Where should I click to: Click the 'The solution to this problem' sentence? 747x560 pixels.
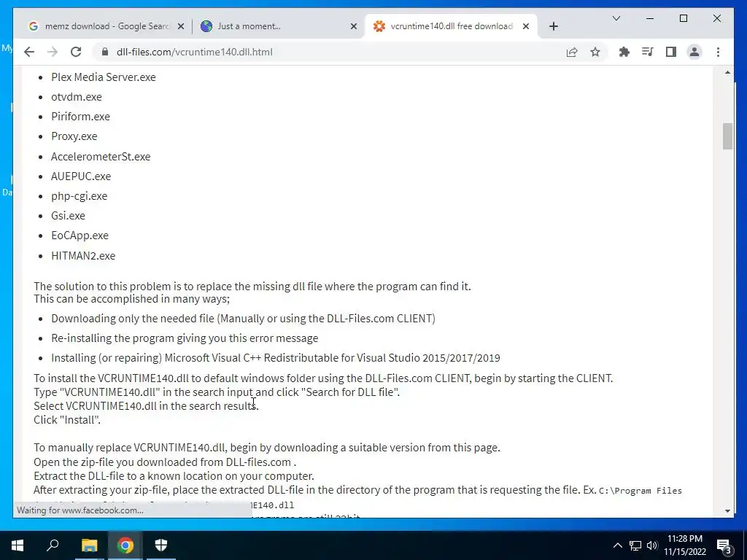252,287
